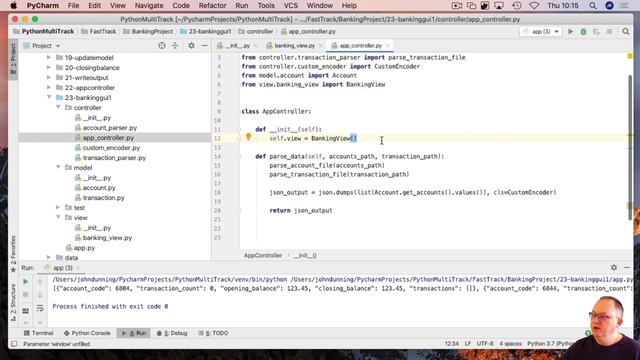Expand the 21-writeoutput folder
Image resolution: width=640 pixels, height=360 pixels.
[x=49, y=78]
